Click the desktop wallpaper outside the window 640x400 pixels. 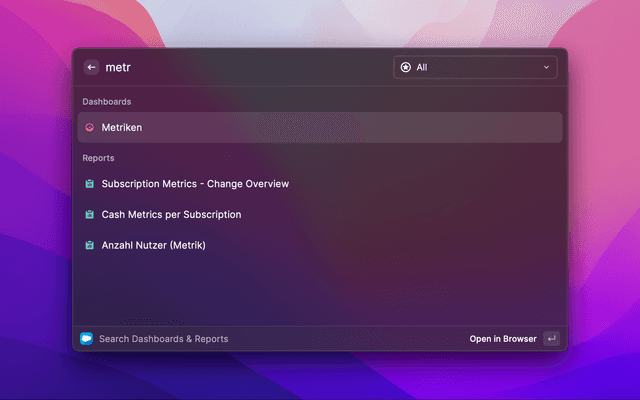coord(600,200)
